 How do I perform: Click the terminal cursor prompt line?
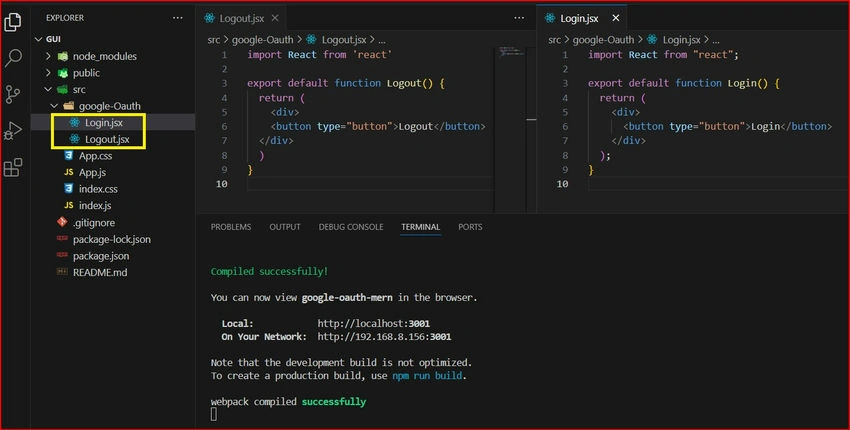coord(214,414)
